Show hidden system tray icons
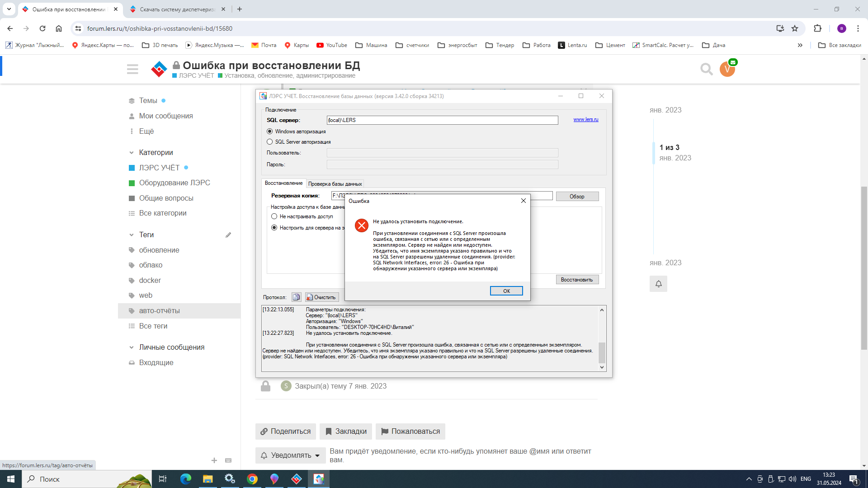868x488 pixels. pos(749,479)
